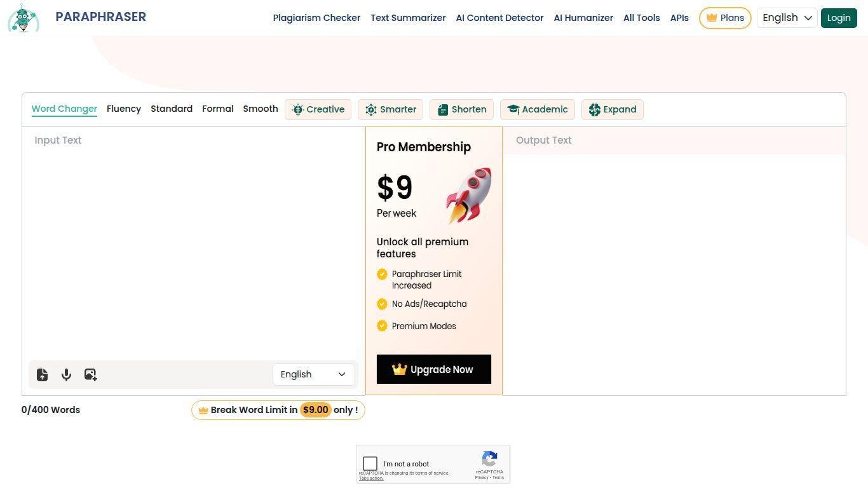Click the Break Word Limit offer
Viewport: 868px width, 488px height.
(x=278, y=410)
